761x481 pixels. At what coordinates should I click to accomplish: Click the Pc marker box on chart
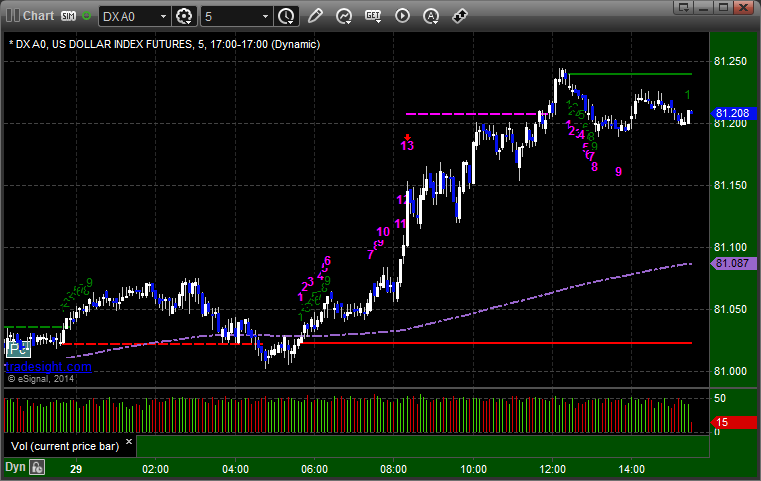click(x=19, y=348)
